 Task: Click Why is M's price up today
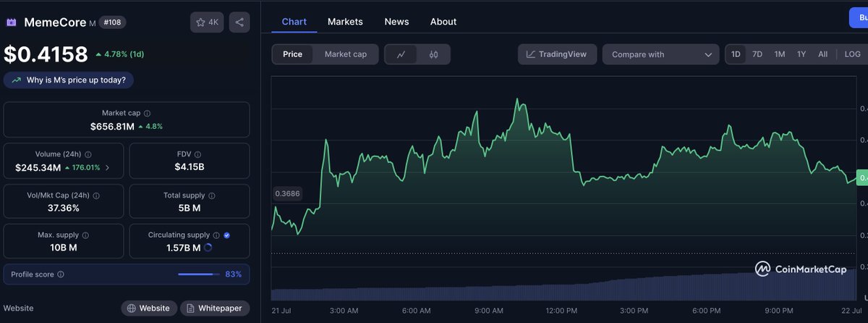pyautogui.click(x=69, y=80)
